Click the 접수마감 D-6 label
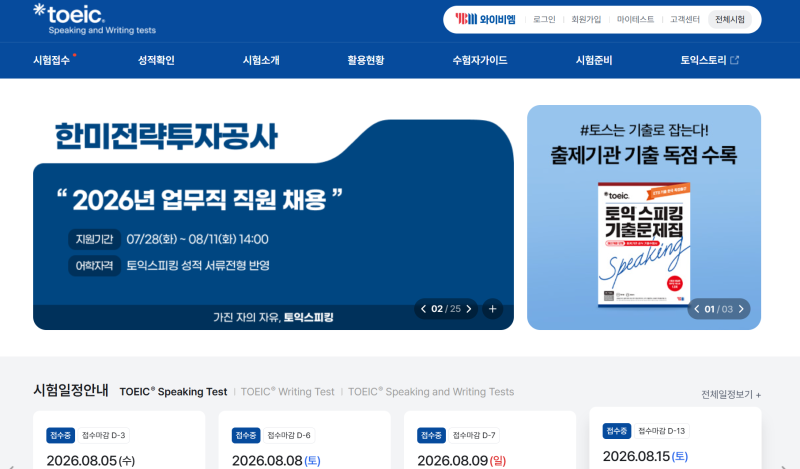800x469 pixels. tap(289, 435)
